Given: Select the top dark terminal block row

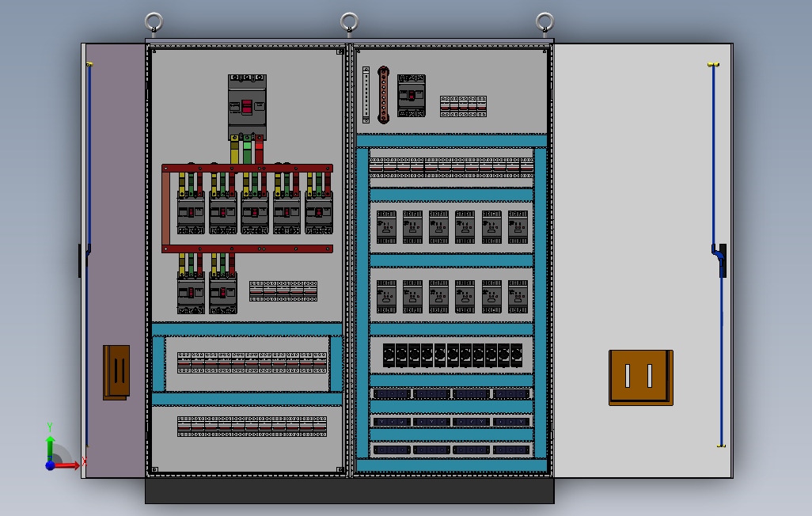Looking at the screenshot, I should pyautogui.click(x=451, y=394).
